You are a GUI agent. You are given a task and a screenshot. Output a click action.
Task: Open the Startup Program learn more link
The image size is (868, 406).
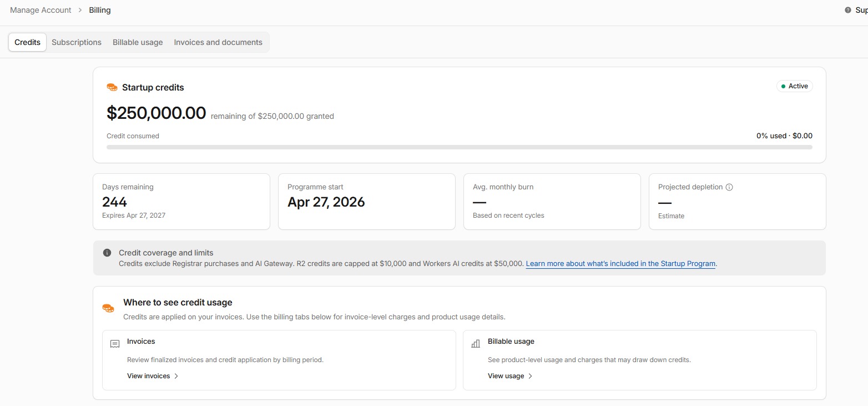pos(621,264)
